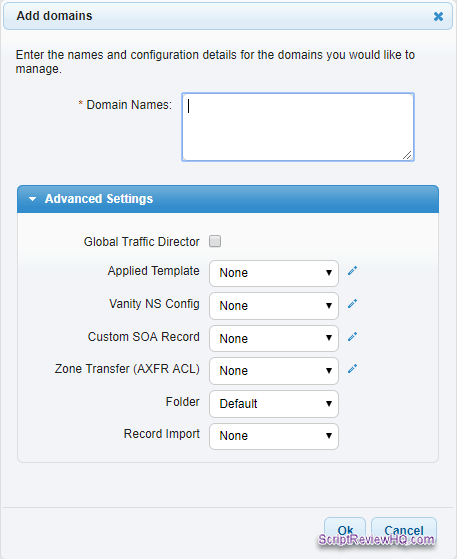This screenshot has height=559, width=457.
Task: Expand the Custom SOA Record dropdown
Action: tap(274, 338)
